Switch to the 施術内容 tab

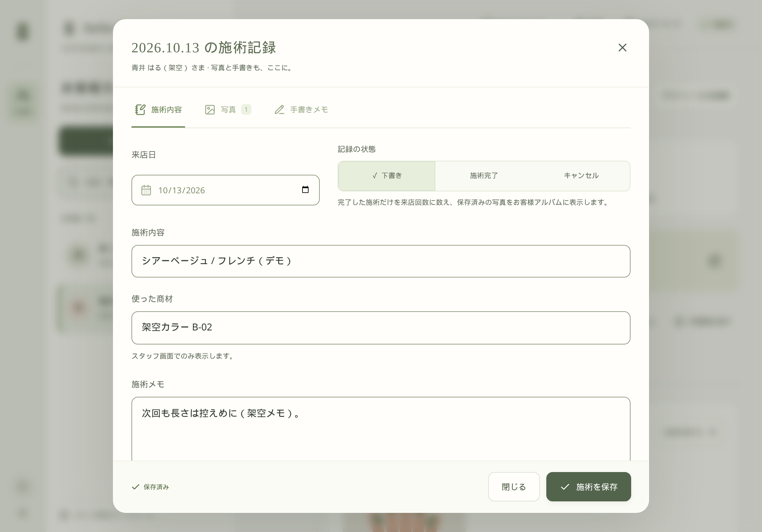pos(158,110)
